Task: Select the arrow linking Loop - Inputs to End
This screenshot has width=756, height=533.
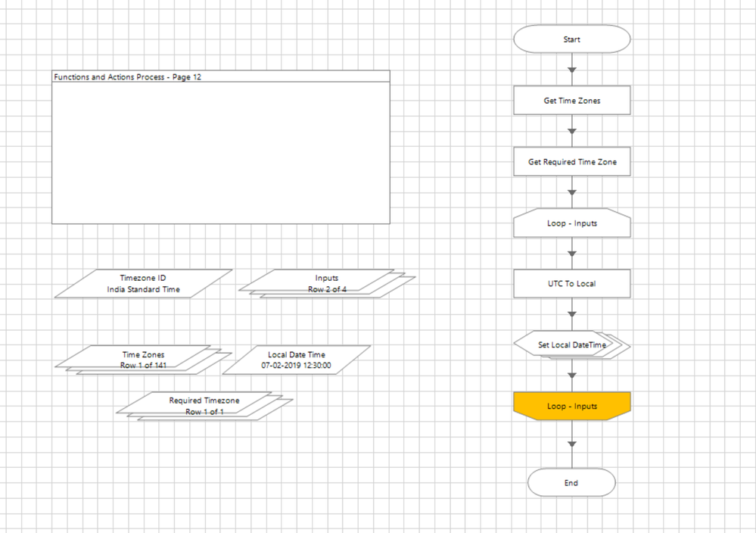Action: pos(572,444)
